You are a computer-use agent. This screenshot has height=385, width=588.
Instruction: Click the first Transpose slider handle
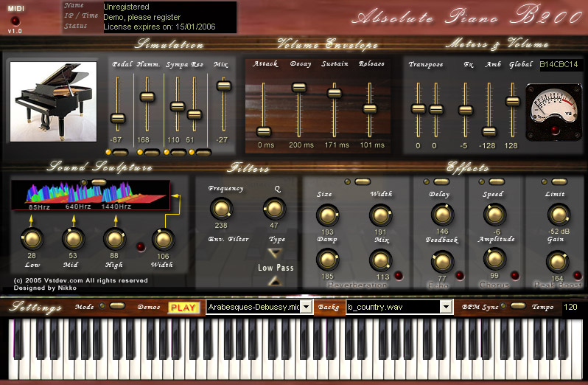coord(418,109)
